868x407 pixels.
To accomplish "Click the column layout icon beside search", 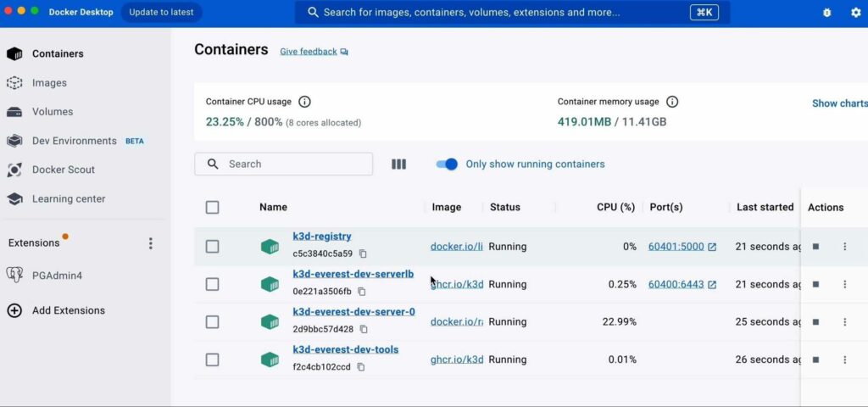I will coord(398,164).
